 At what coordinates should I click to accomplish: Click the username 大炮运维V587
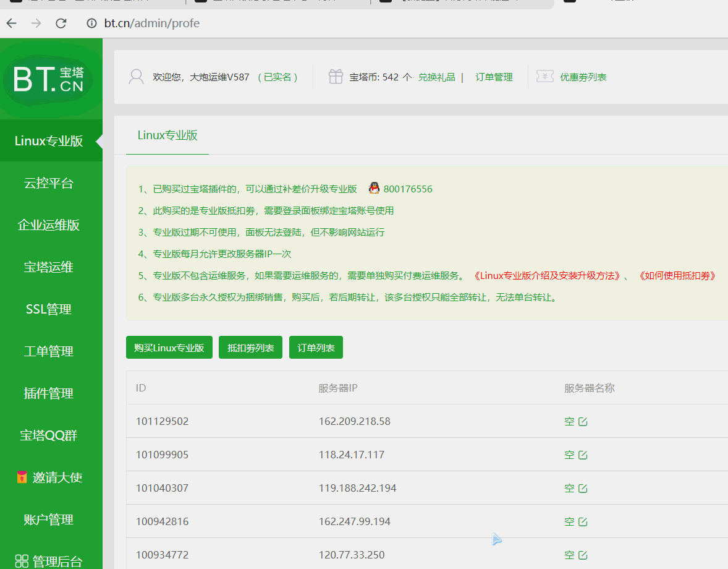(219, 77)
